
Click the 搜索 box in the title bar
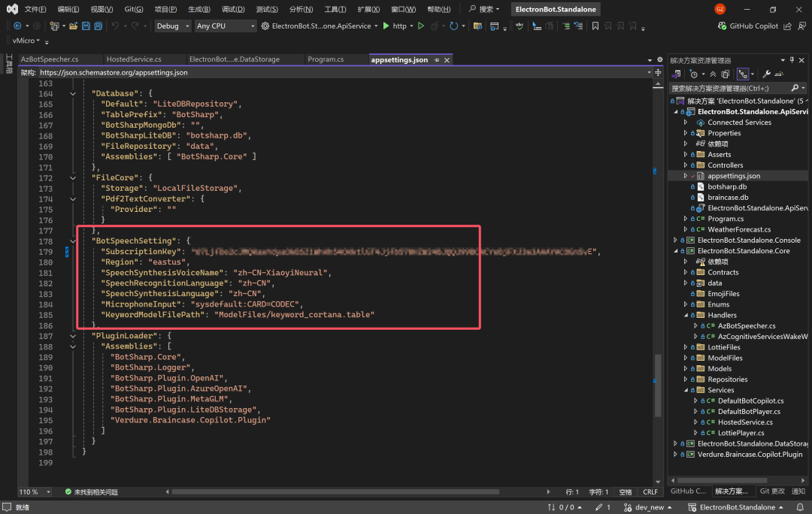485,9
